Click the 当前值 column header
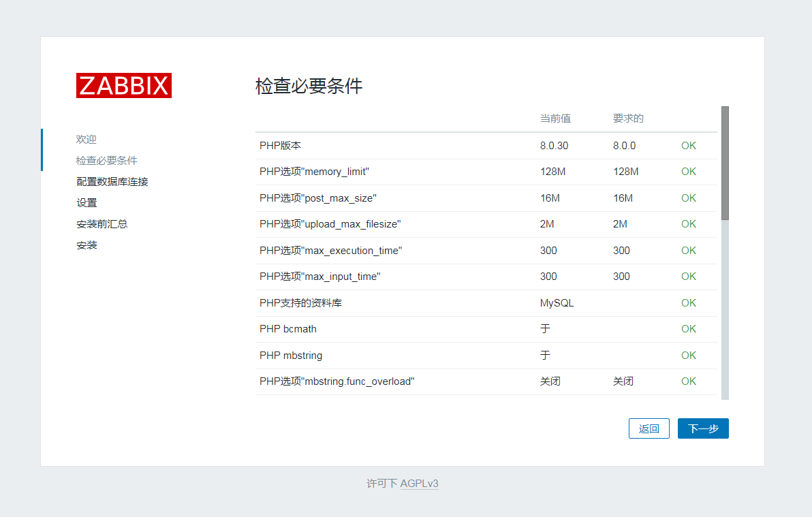Image resolution: width=812 pixels, height=517 pixels. coord(556,119)
